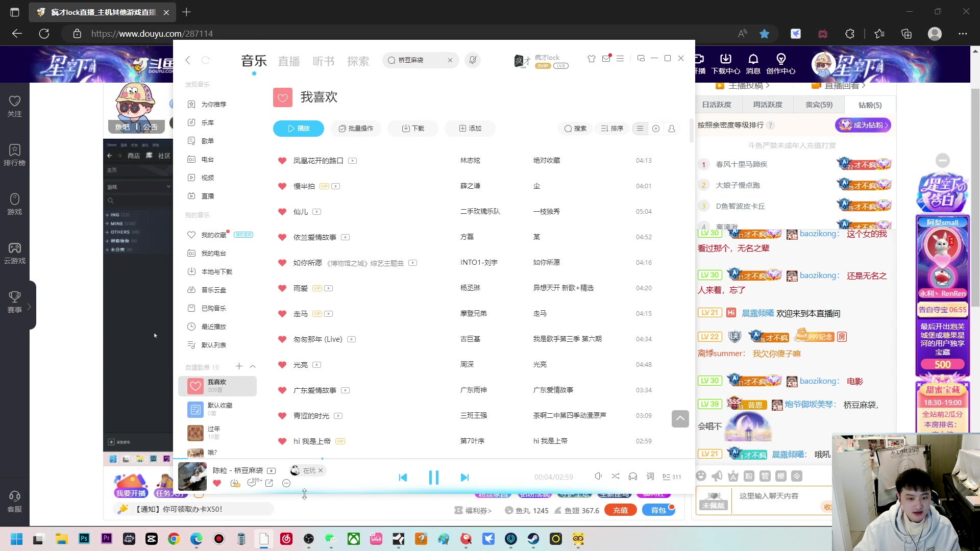Open Douyu 下载中心 download center

click(x=725, y=64)
